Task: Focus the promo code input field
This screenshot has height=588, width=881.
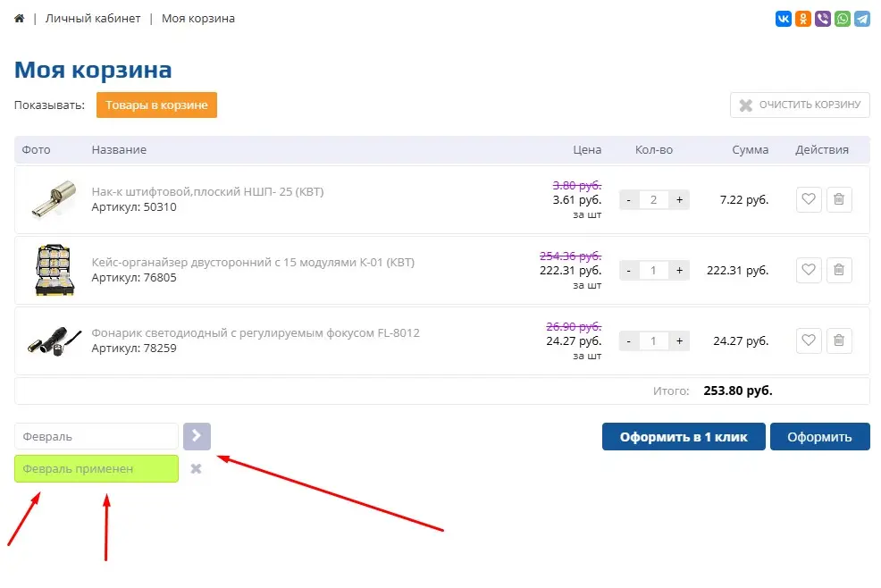Action: [x=96, y=437]
